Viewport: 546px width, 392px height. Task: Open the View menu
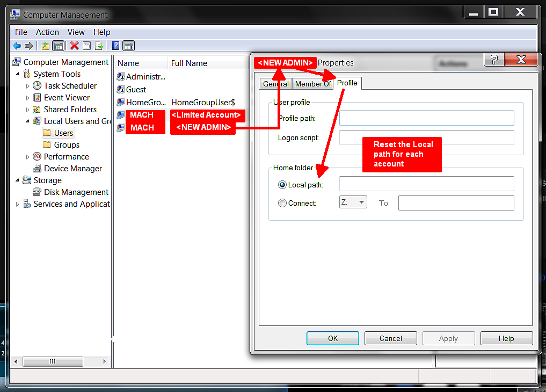tap(76, 32)
